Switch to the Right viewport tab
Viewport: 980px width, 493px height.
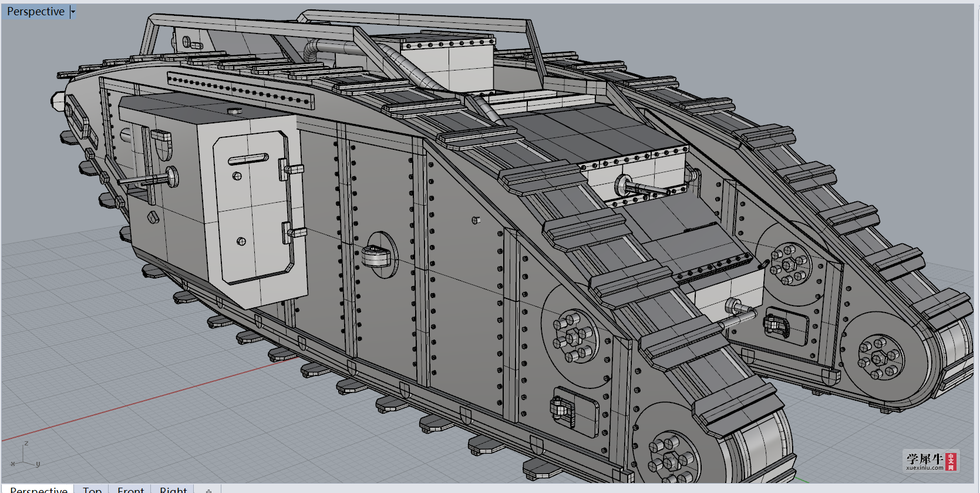pos(173,489)
